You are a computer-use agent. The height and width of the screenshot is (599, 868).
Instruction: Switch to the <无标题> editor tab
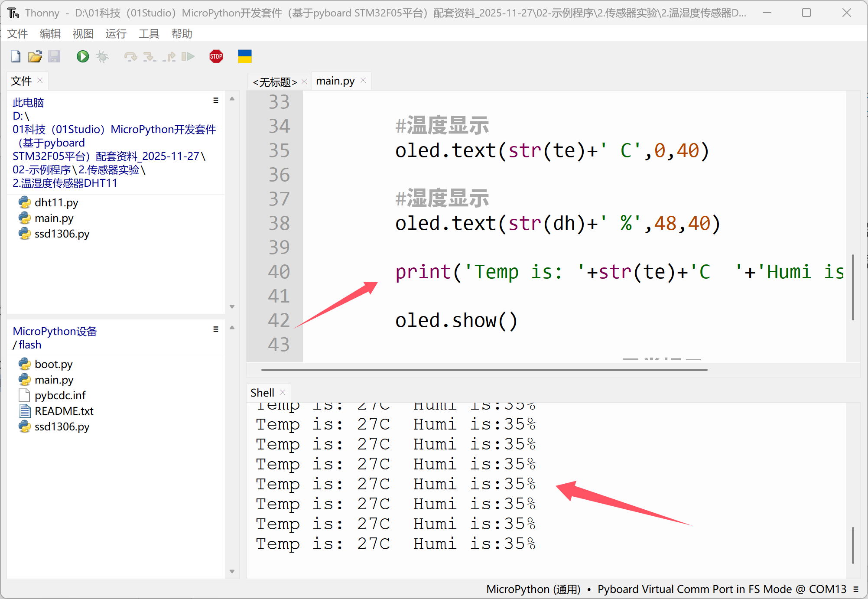point(275,81)
